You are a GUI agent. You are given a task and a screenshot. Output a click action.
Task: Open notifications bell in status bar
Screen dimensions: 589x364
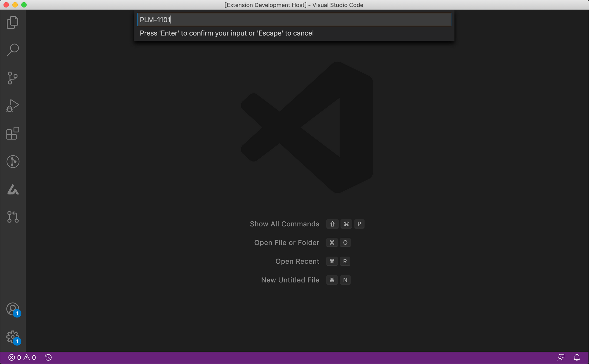(577, 358)
